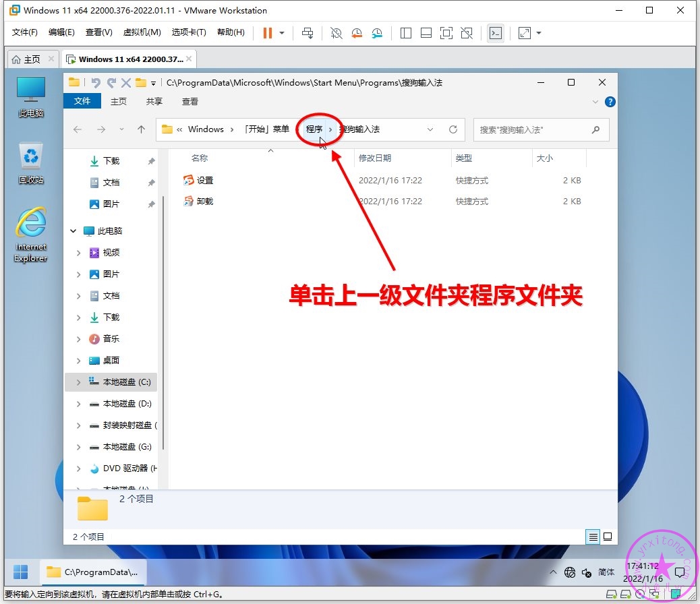700x604 pixels.
Task: Click the stretch guest display icon
Action: pyautogui.click(x=525, y=33)
